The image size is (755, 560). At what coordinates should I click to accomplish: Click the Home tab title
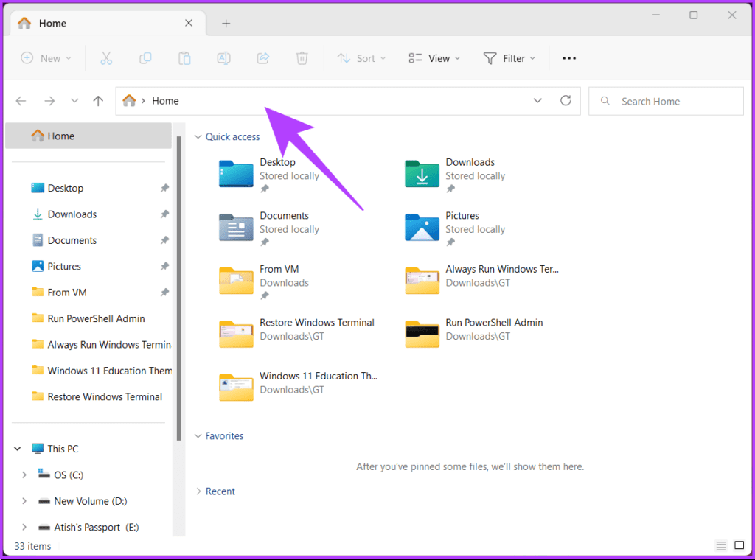[x=52, y=23]
